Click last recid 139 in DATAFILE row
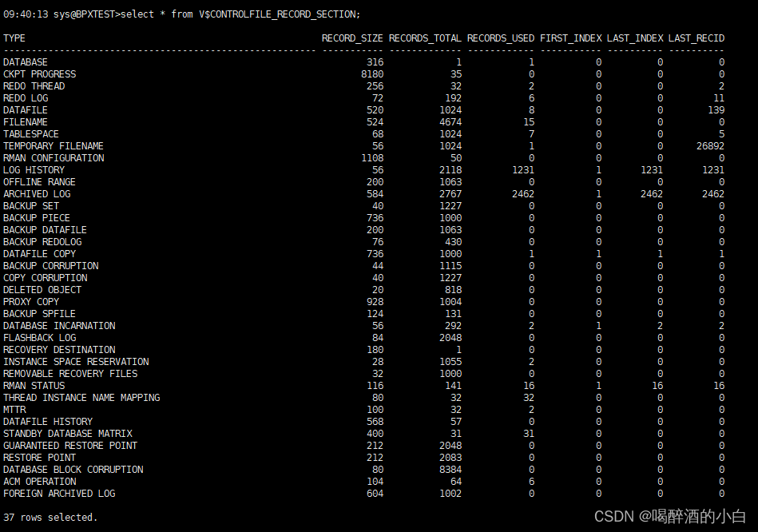Viewport: 758px width, 532px height. tap(716, 110)
